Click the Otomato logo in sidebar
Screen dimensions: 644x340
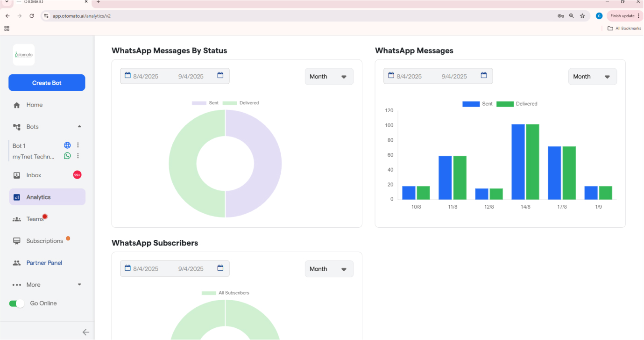tap(24, 55)
